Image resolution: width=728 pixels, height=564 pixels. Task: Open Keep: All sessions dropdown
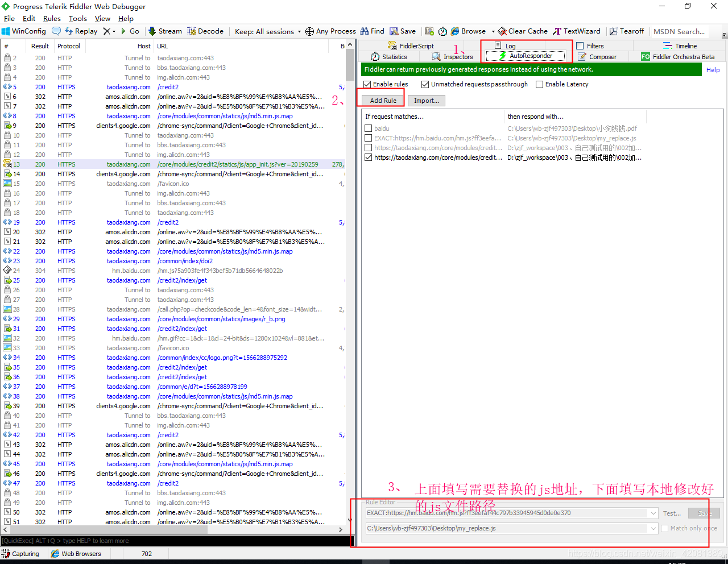[x=268, y=31]
